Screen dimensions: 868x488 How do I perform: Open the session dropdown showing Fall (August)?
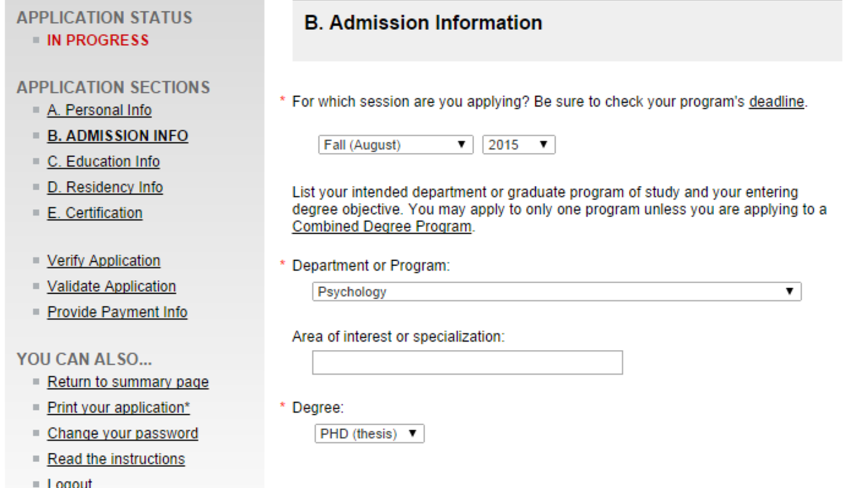coord(395,144)
